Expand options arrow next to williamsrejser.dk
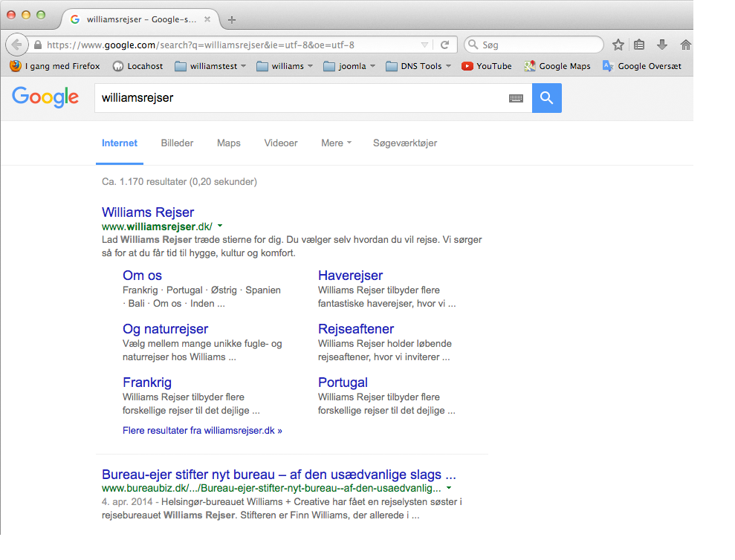 (x=220, y=227)
